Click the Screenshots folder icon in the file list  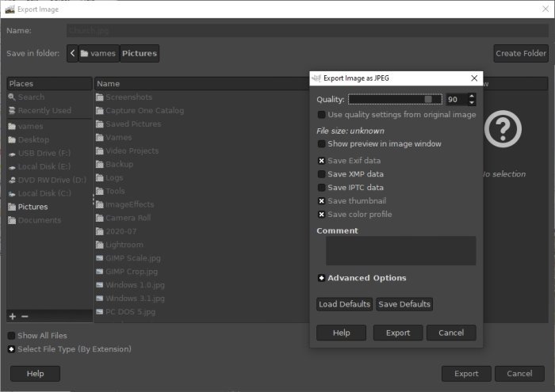click(x=100, y=97)
